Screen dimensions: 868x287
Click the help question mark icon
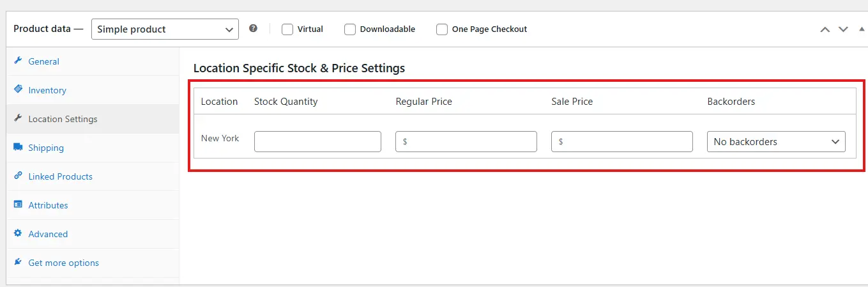click(x=254, y=29)
